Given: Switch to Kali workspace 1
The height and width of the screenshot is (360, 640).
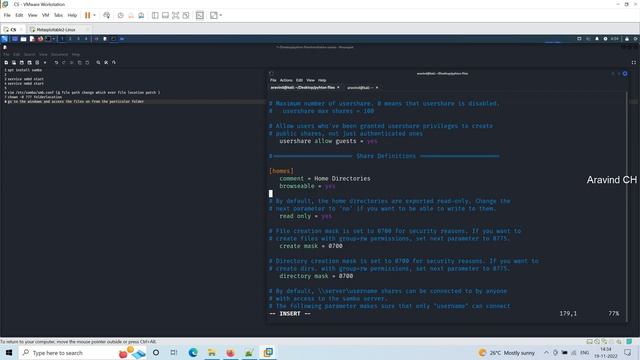Looking at the screenshot, I should point(62,39).
